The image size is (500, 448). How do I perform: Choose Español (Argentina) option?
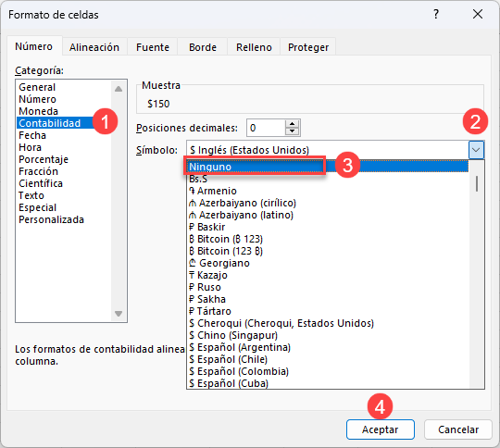pyautogui.click(x=328, y=347)
